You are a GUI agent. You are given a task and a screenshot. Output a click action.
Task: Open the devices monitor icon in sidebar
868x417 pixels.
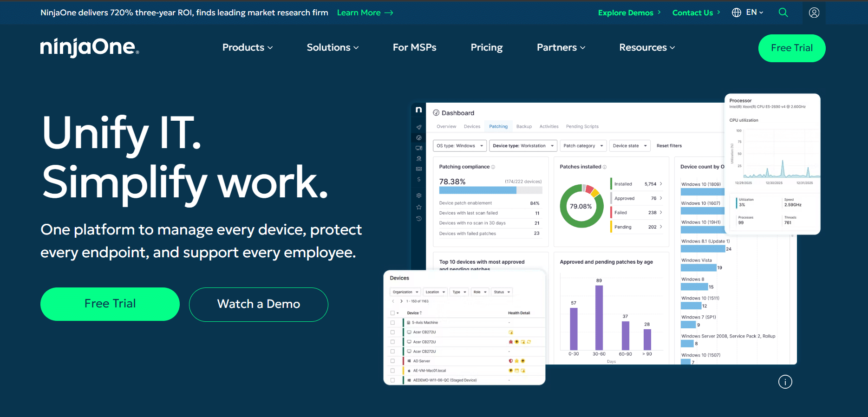(419, 148)
